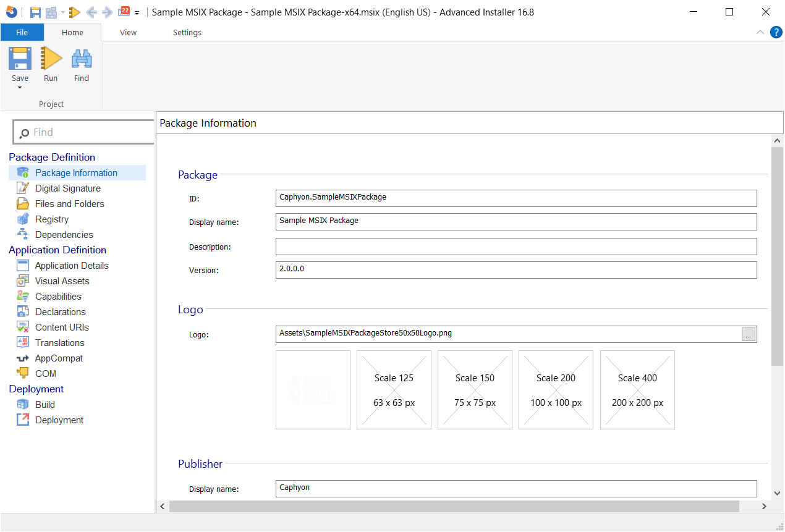Expand the Save button dropdown arrow in ribbon
785x532 pixels.
point(20,88)
